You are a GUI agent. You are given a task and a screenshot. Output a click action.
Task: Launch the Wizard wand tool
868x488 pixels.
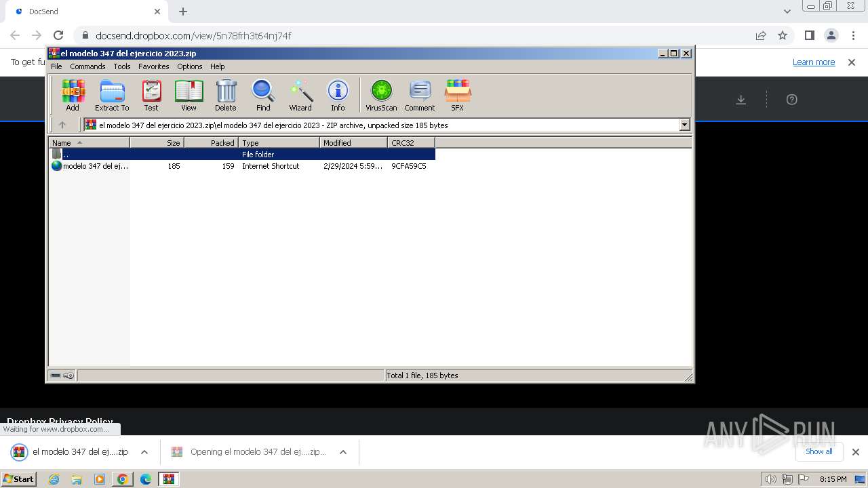point(300,95)
